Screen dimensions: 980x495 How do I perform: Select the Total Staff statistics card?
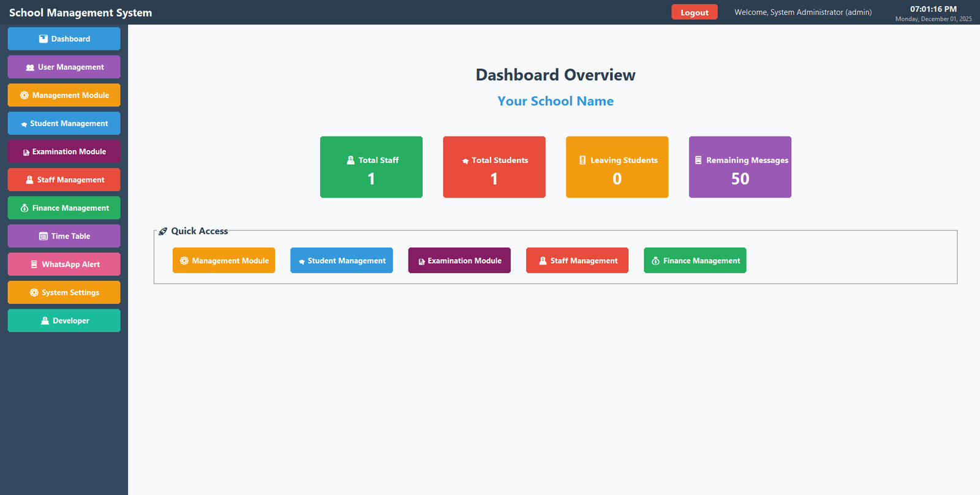tap(371, 167)
